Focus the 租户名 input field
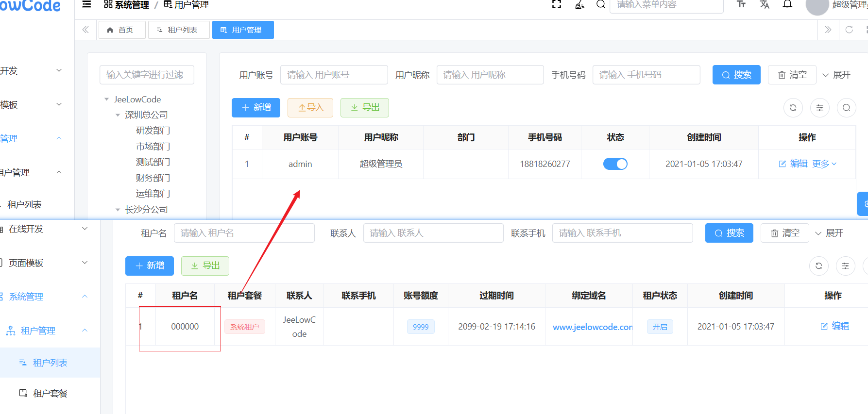Viewport: 868px width, 414px height. pyautogui.click(x=244, y=233)
